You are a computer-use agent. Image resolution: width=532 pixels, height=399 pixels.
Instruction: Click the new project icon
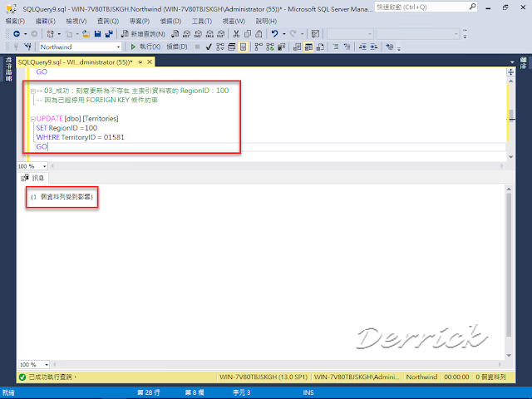point(50,34)
